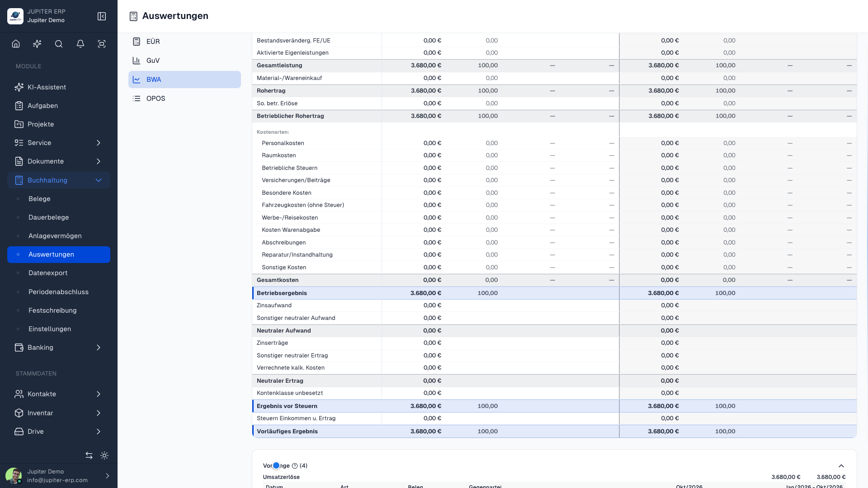Select the BWA report tab
Viewport: 868px width, 488px height.
(184, 80)
